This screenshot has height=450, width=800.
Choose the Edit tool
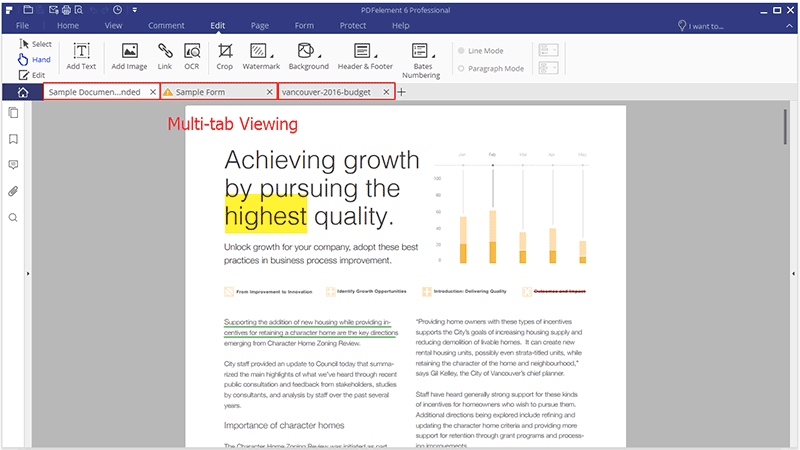pyautogui.click(x=32, y=75)
